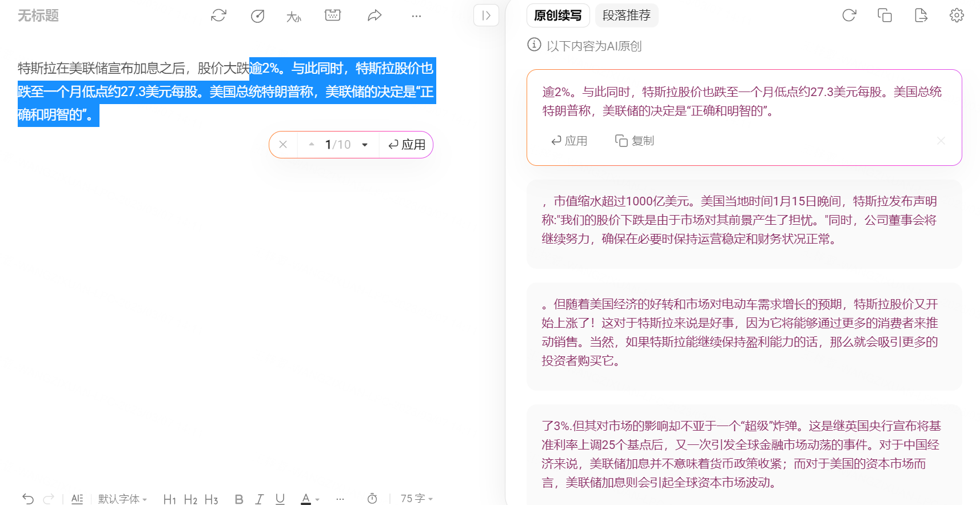Viewport: 980px width, 505px height.
Task: Click the highlighted text in editor
Action: tap(227, 92)
